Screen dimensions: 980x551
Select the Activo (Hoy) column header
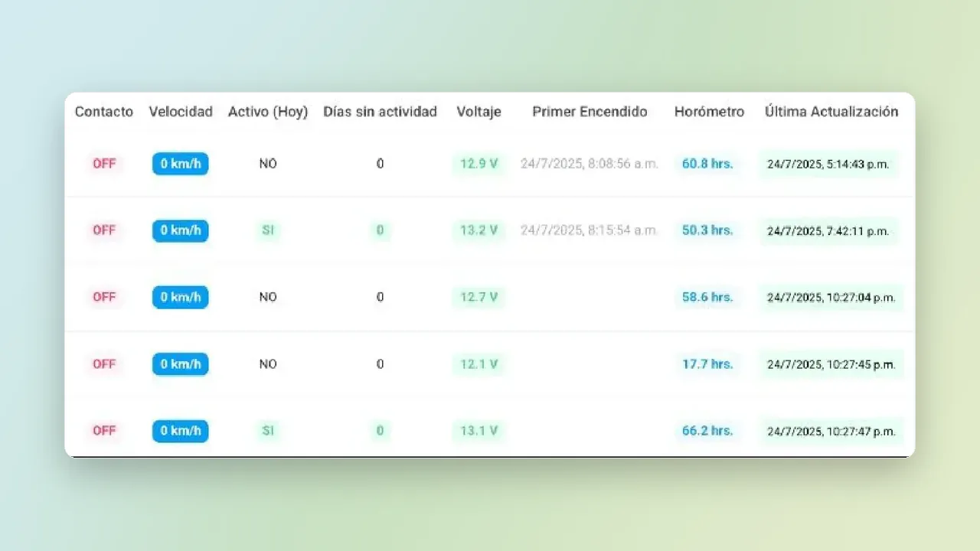click(x=268, y=112)
